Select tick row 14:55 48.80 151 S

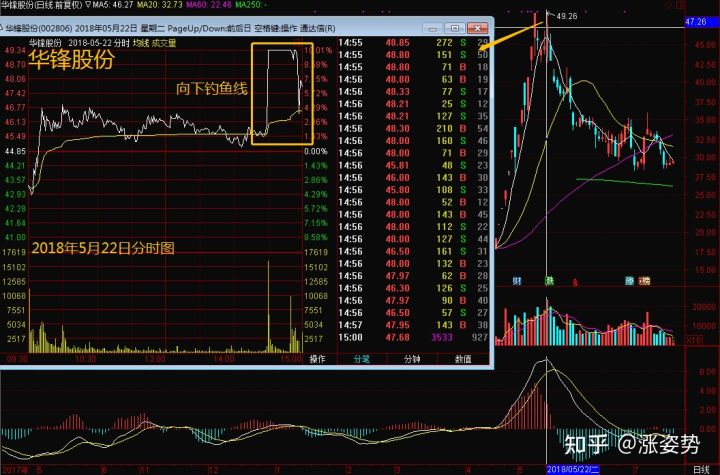[x=413, y=55]
